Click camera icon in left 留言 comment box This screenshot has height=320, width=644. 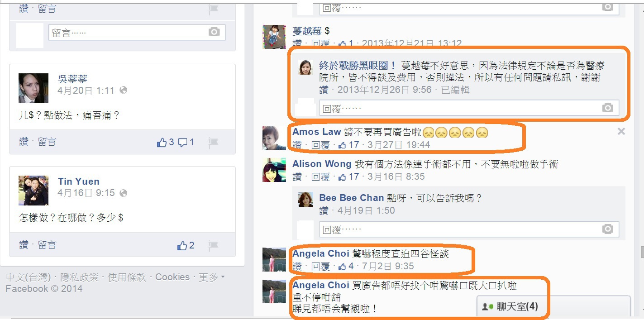(214, 32)
